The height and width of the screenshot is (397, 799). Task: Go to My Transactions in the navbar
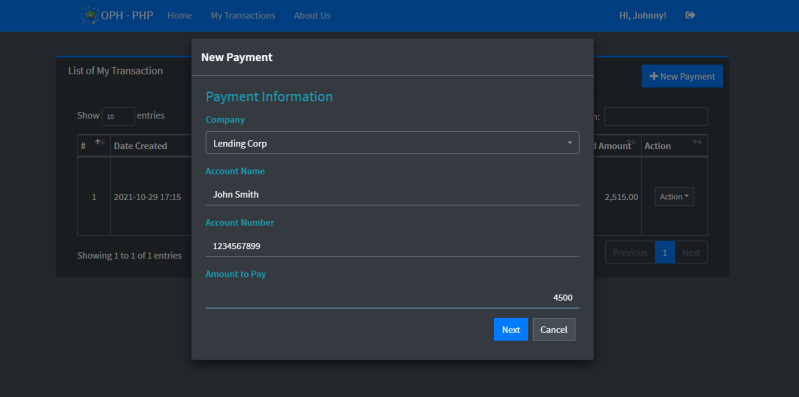click(243, 16)
